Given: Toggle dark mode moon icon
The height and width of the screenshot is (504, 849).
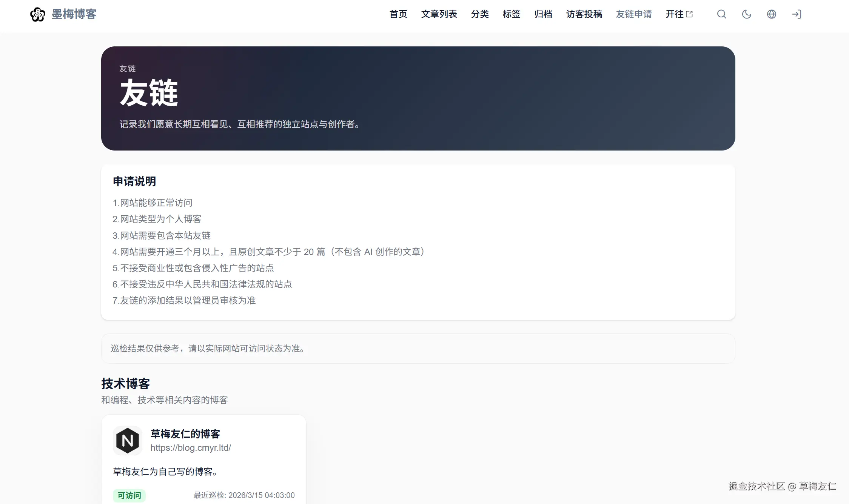Looking at the screenshot, I should tap(746, 14).
